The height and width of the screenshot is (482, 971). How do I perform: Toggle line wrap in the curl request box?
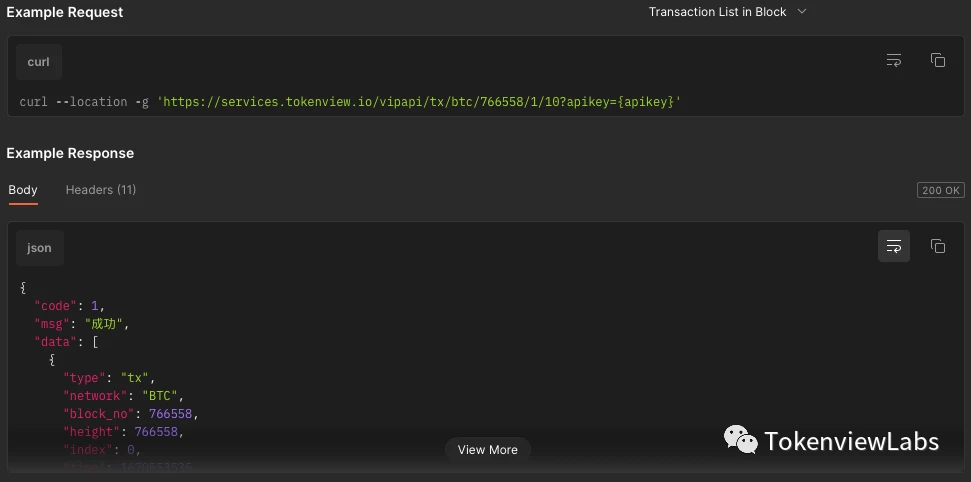[x=894, y=61]
